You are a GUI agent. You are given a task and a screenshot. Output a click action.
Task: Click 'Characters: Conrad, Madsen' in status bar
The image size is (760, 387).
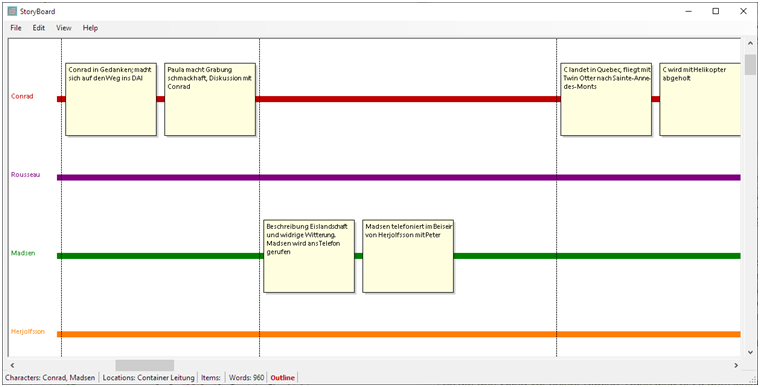[x=50, y=377]
